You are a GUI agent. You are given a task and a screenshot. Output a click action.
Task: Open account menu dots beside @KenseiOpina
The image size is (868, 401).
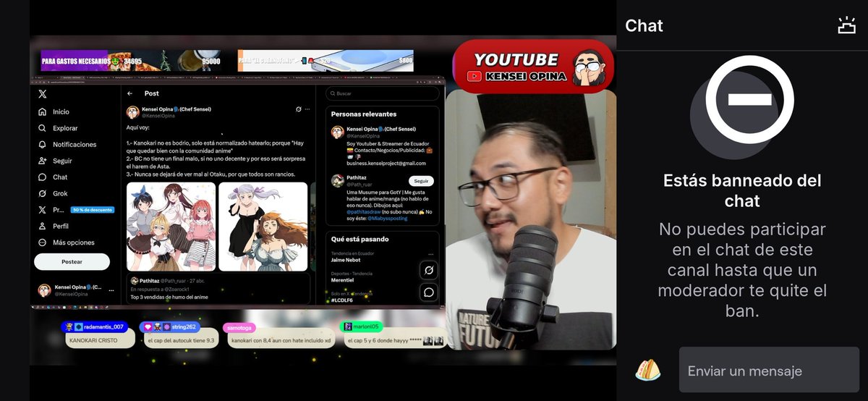(111, 290)
